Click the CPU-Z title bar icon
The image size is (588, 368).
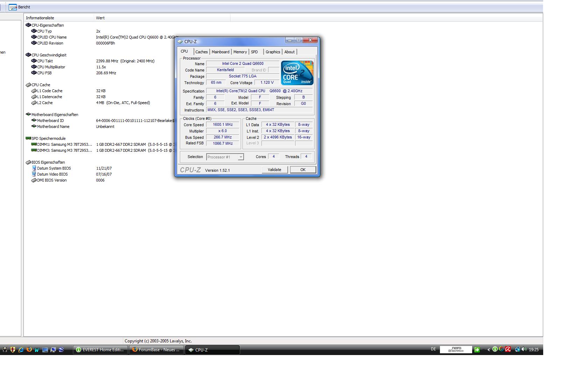[x=180, y=41]
